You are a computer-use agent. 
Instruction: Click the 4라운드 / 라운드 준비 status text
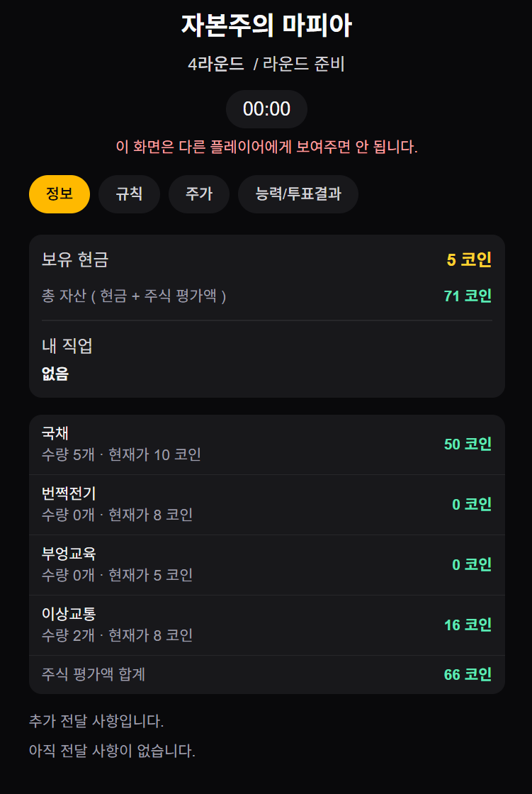click(x=266, y=65)
